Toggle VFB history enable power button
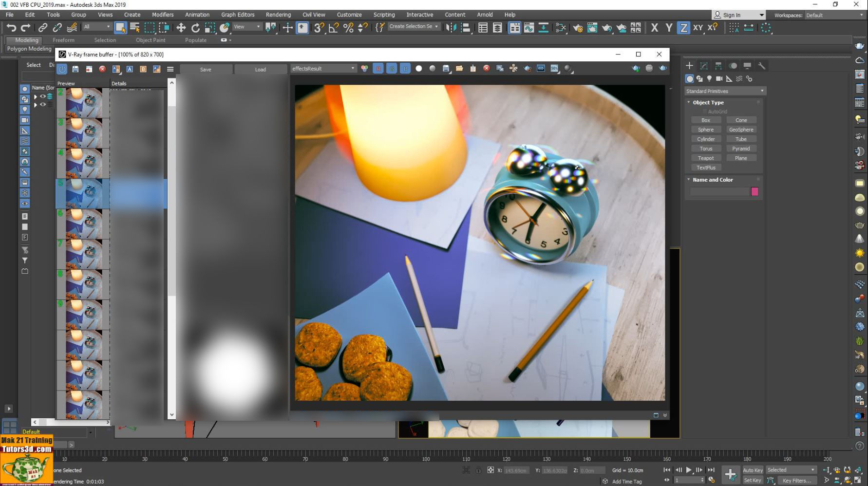Viewport: 868px width, 486px height. tap(62, 69)
